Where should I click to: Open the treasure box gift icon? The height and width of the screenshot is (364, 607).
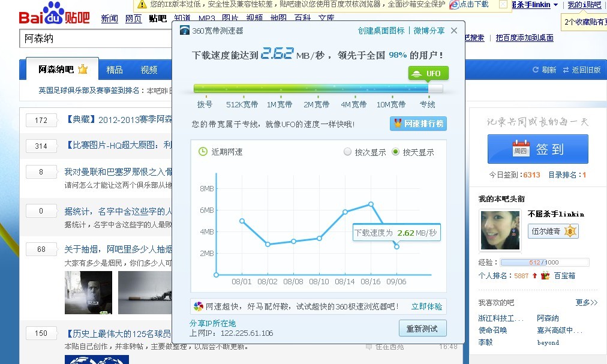tap(545, 276)
